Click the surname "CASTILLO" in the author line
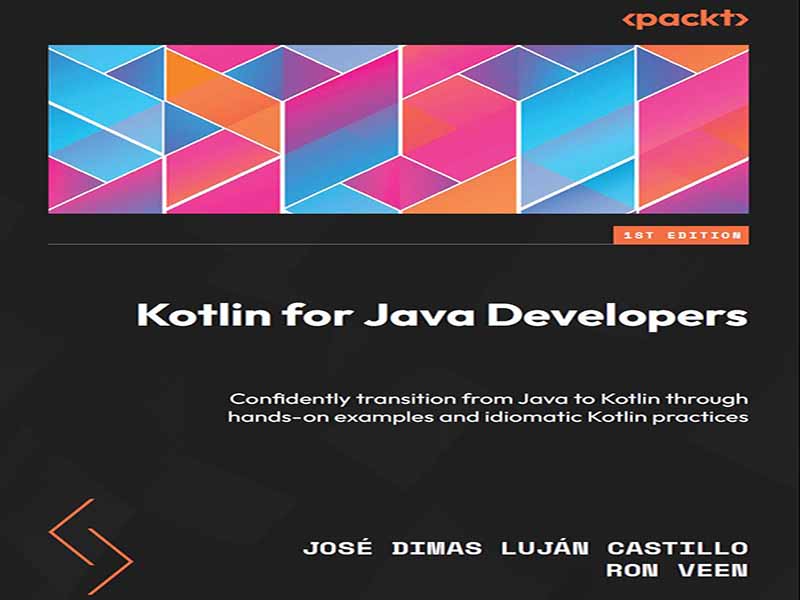The height and width of the screenshot is (600, 800). 689,547
